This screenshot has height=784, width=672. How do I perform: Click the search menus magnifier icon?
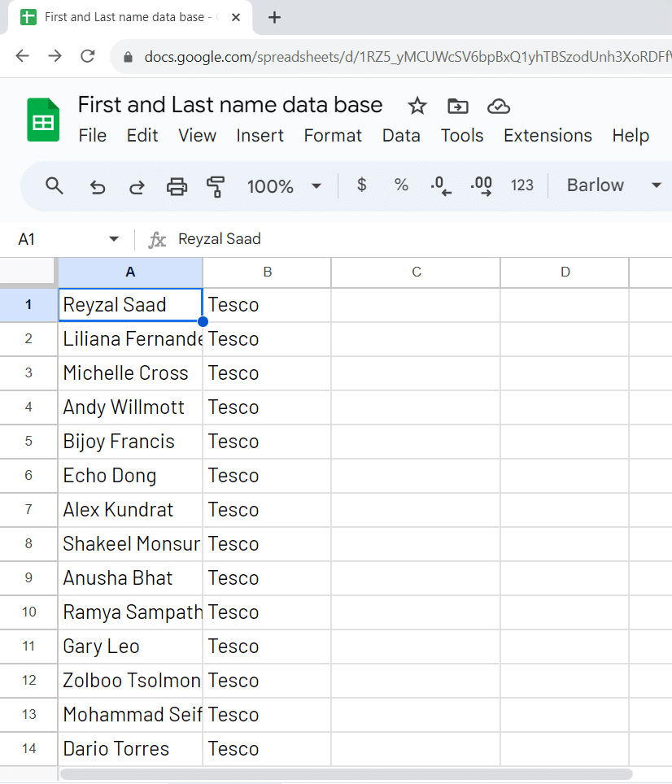coord(55,186)
